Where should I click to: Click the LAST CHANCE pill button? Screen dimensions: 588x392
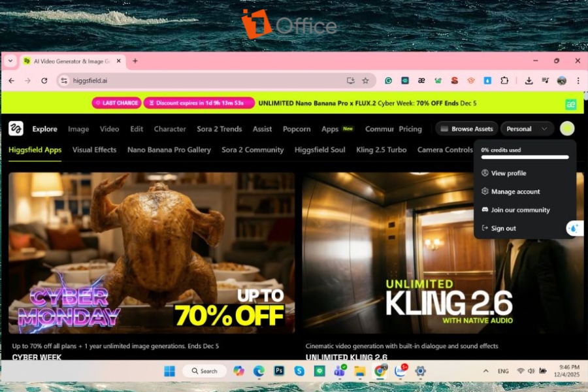117,103
